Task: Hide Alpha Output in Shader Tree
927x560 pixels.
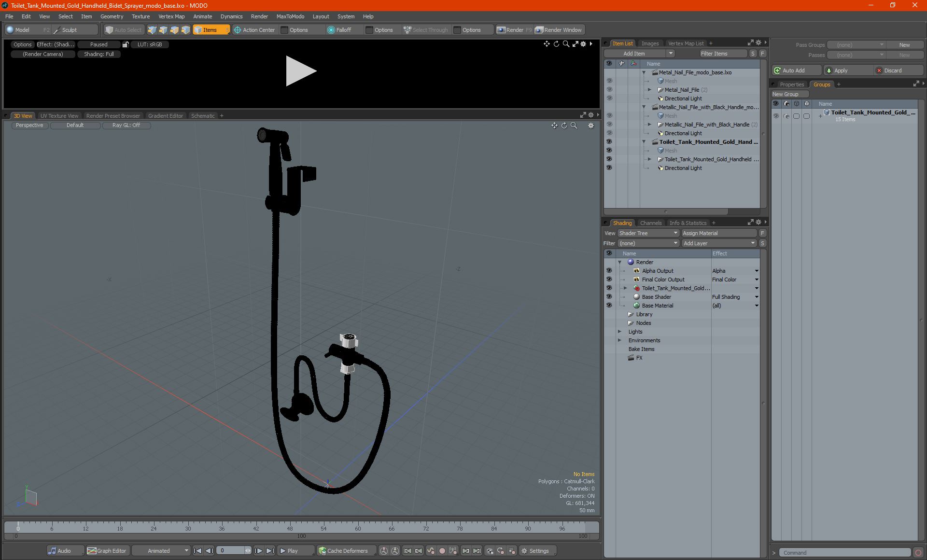Action: (x=609, y=271)
